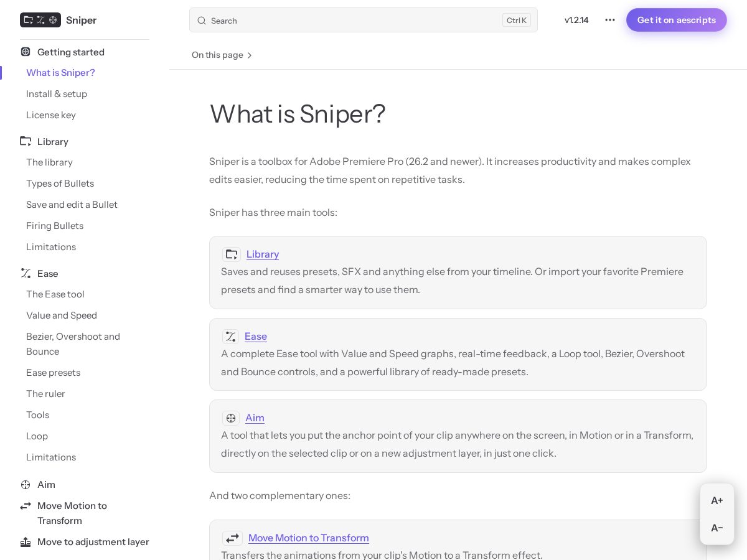Go to Value and Speed page
The height and width of the screenshot is (560, 747).
coord(62,315)
